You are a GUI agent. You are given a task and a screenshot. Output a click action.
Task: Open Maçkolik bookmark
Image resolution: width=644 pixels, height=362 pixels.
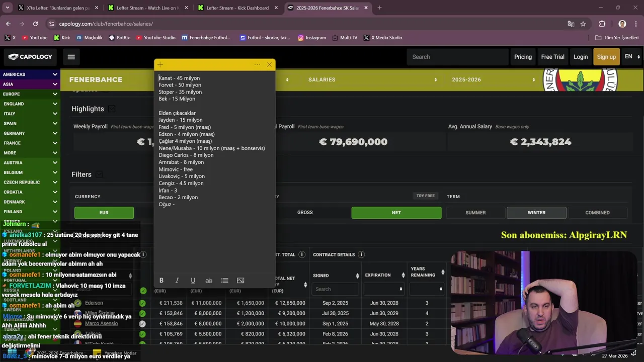[x=90, y=38]
